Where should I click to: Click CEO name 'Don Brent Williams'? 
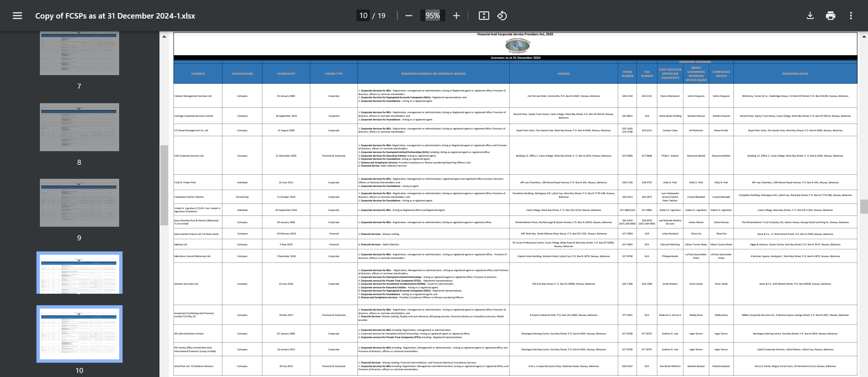[670, 366]
